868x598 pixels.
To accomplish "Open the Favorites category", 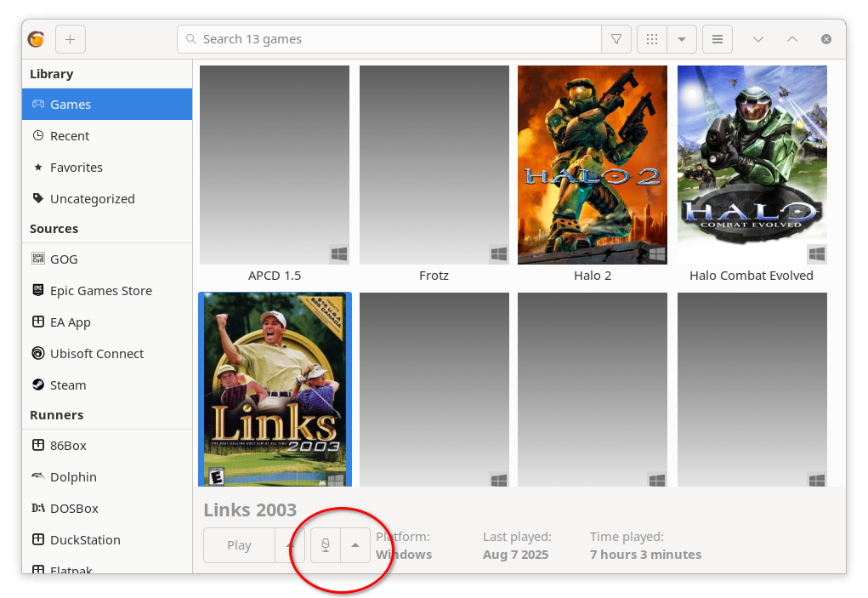I will pyautogui.click(x=107, y=168).
